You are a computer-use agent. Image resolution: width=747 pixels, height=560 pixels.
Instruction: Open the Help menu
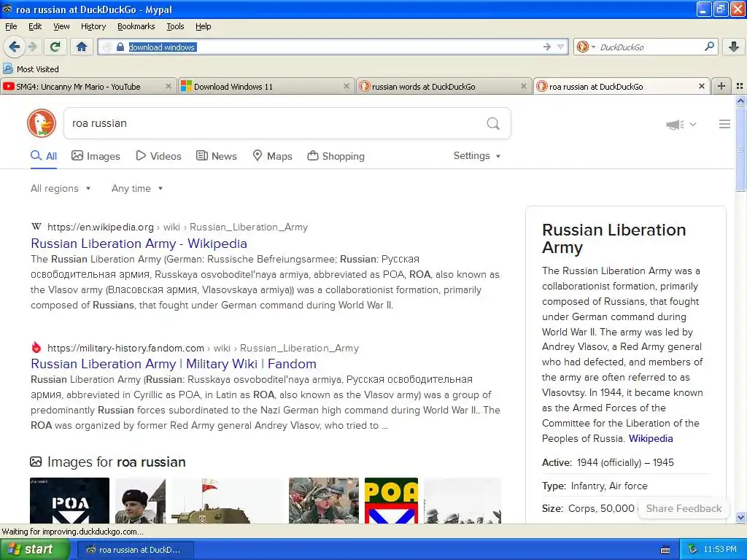coord(203,26)
